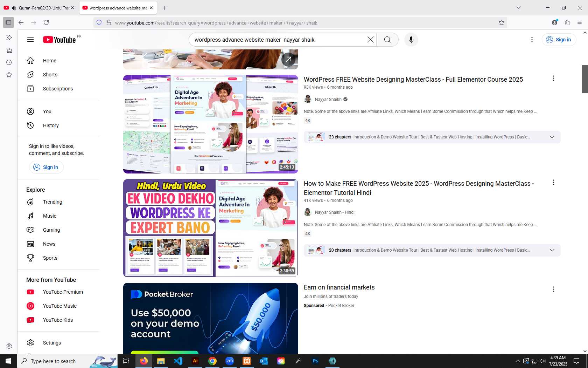Open the list all tabs dropdown
This screenshot has width=588, height=368.
pos(519,8)
